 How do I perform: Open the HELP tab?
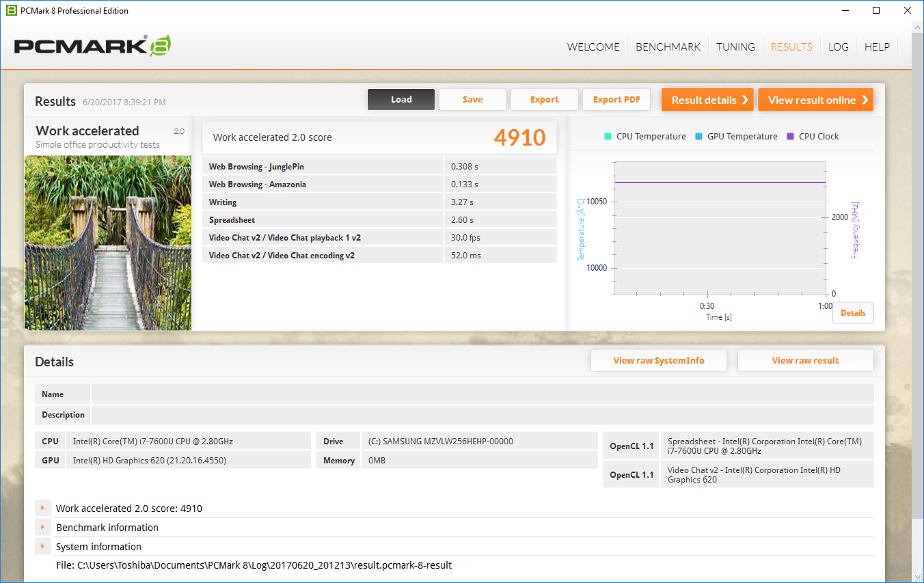click(877, 47)
